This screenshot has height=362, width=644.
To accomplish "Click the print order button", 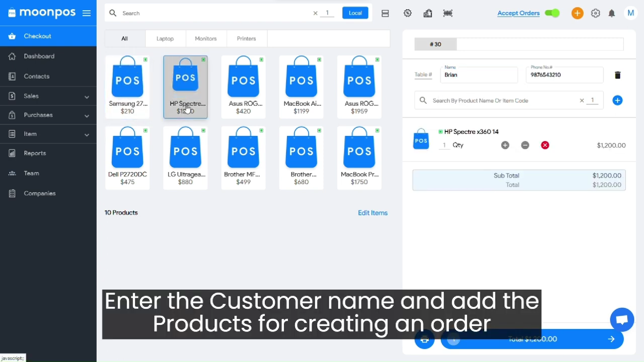I will tap(425, 339).
